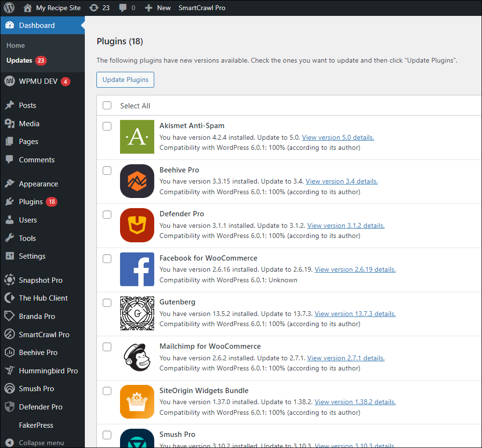Select SiteOrigin Widgets Bundle checkbox
482x448 pixels.
coord(107,391)
